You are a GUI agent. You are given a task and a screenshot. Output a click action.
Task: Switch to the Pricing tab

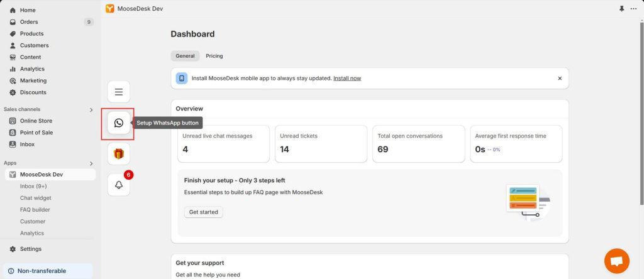(x=214, y=56)
